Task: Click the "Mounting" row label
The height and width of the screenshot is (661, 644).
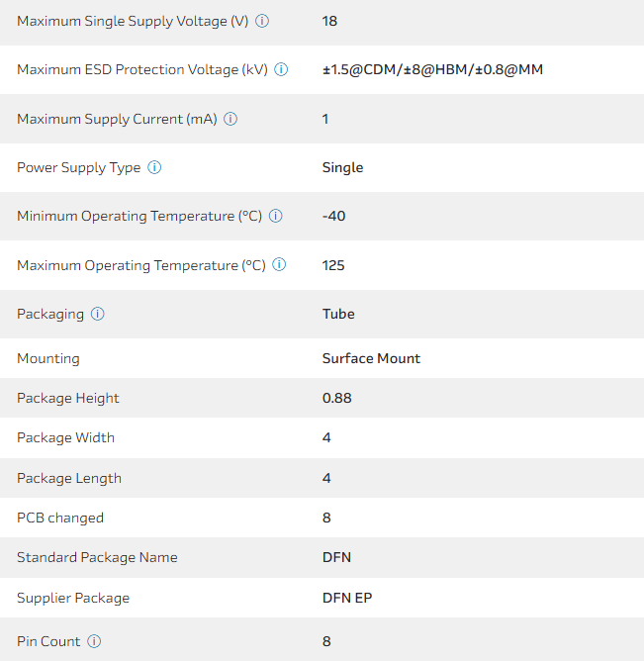Action: 48,358
